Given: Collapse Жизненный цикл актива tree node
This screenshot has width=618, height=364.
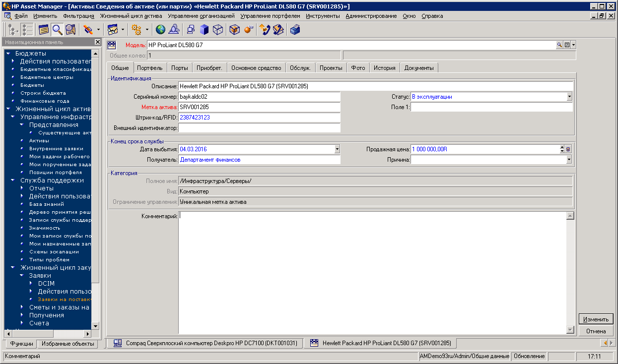Looking at the screenshot, I should click(x=8, y=109).
